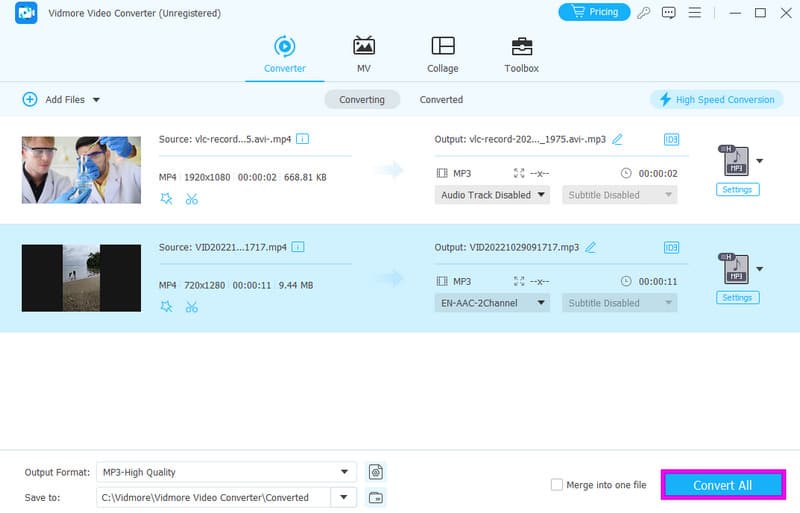Click the info icon beside first source name

pos(302,139)
